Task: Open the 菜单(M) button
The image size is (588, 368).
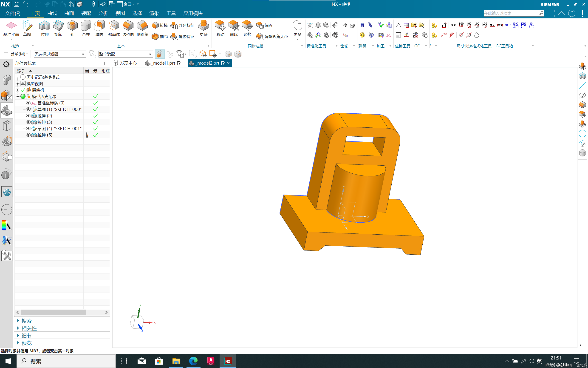Action: [x=16, y=54]
